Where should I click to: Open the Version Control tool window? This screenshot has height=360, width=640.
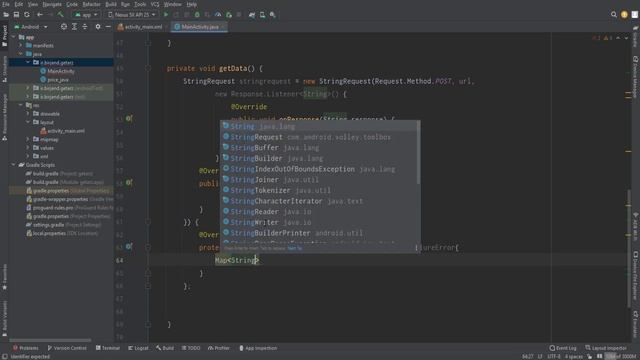[x=67, y=348]
